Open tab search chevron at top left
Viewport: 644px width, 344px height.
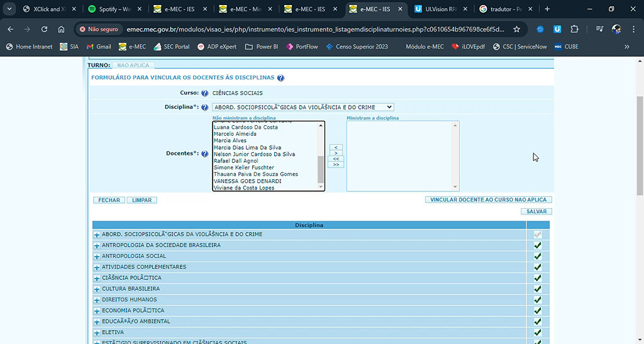pyautogui.click(x=9, y=9)
